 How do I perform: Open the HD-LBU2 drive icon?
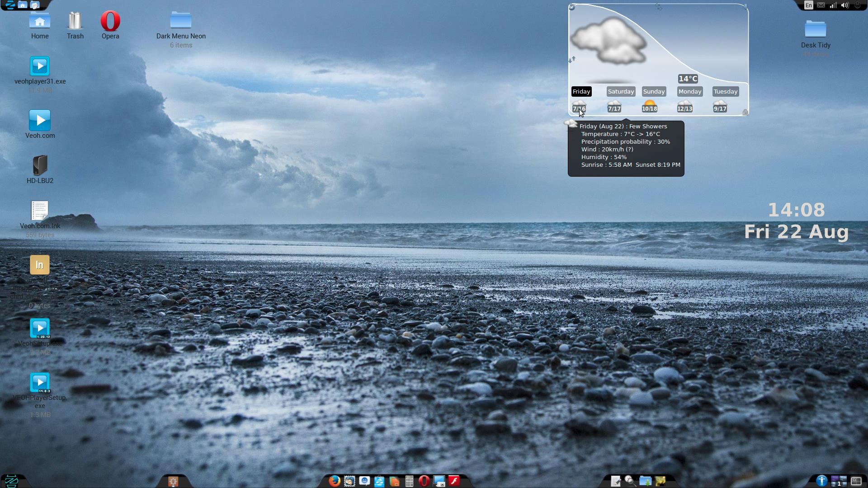[x=40, y=165]
